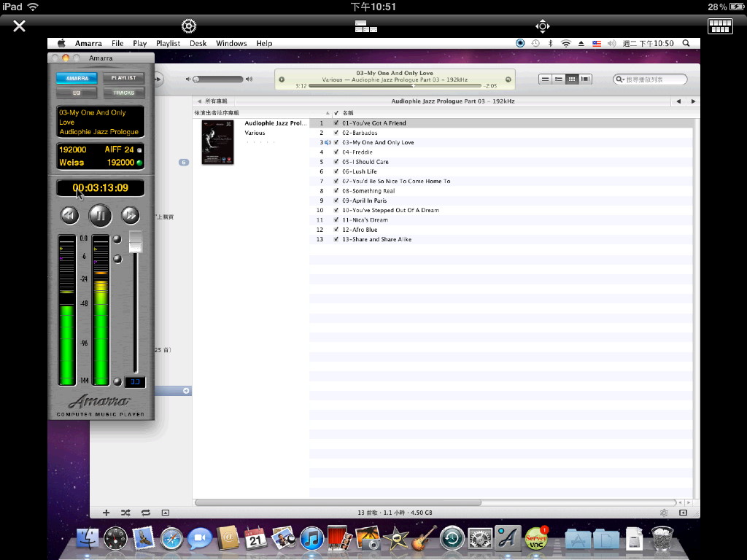Viewport: 747px width, 560px height.
Task: Open the VNC viewer settings gear
Action: [x=189, y=26]
